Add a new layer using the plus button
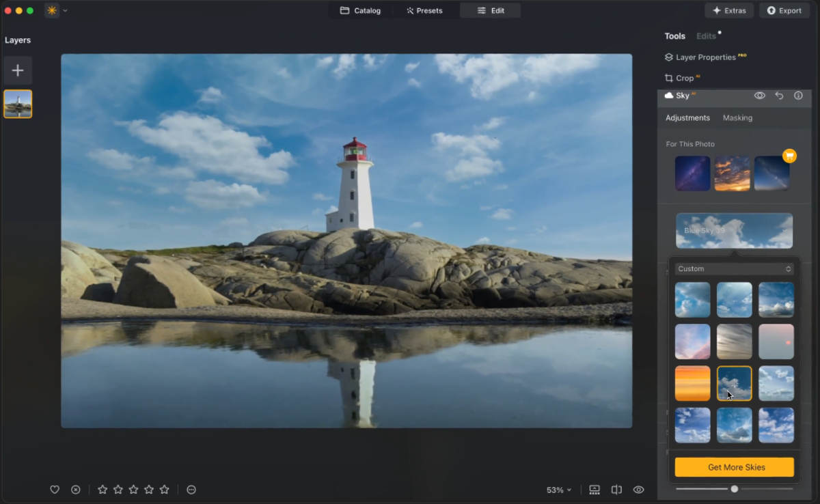Image resolution: width=820 pixels, height=504 pixels. (x=18, y=70)
